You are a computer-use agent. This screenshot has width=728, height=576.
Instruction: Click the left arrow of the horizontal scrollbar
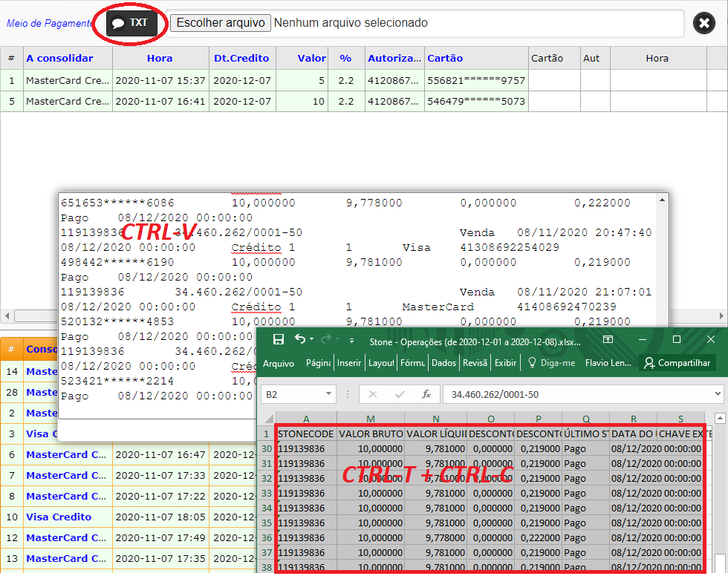[7, 315]
